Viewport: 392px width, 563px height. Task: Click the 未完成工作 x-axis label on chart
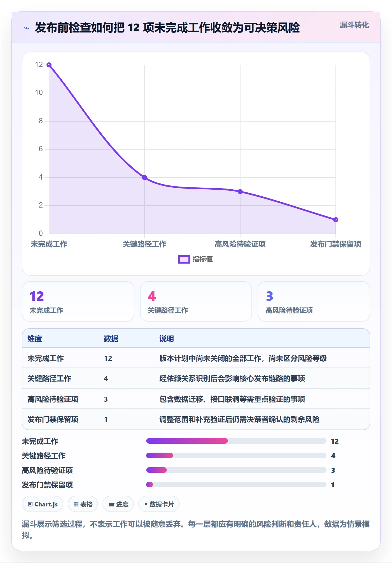49,244
